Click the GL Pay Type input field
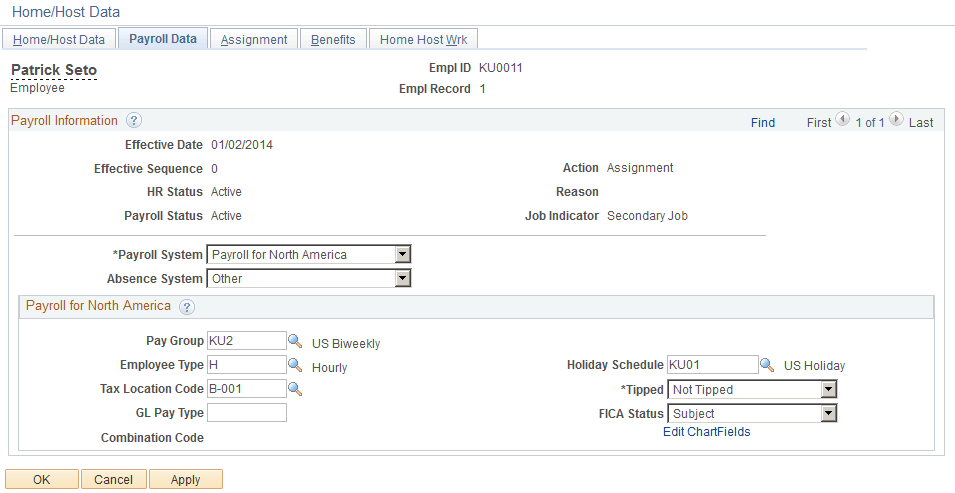 pyautogui.click(x=246, y=413)
